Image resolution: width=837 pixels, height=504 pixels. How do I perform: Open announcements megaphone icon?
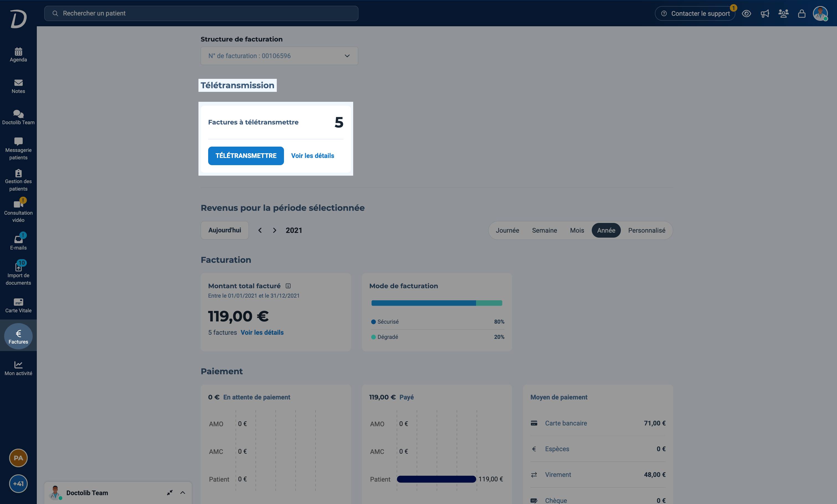pyautogui.click(x=765, y=14)
